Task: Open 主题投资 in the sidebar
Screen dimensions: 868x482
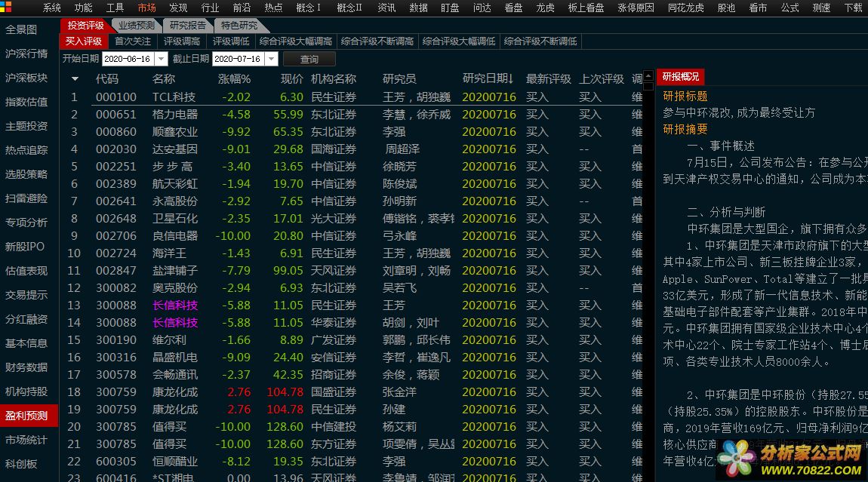Action: click(x=26, y=126)
